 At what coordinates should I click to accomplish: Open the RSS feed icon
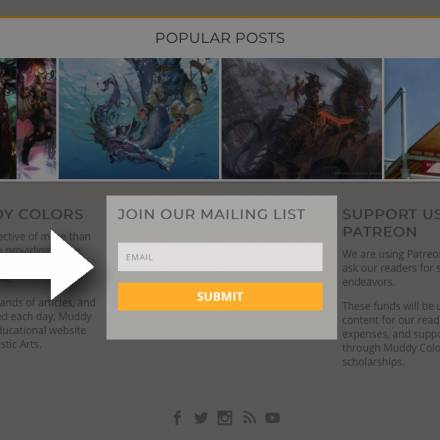pyautogui.click(x=249, y=418)
